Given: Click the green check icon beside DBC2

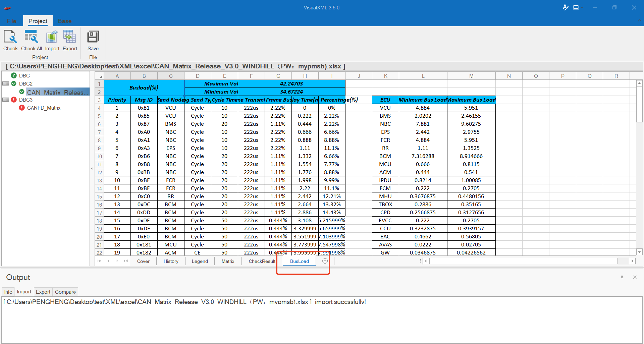Looking at the screenshot, I should (14, 83).
